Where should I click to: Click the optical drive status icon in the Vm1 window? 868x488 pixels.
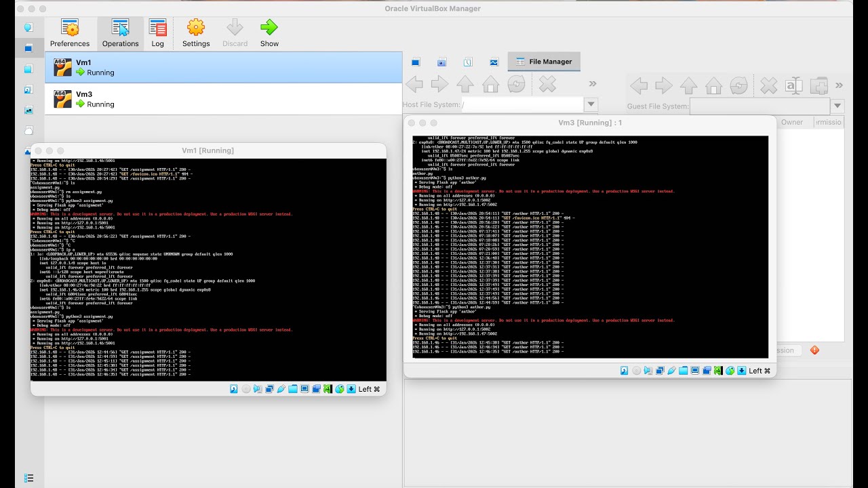[x=246, y=389]
